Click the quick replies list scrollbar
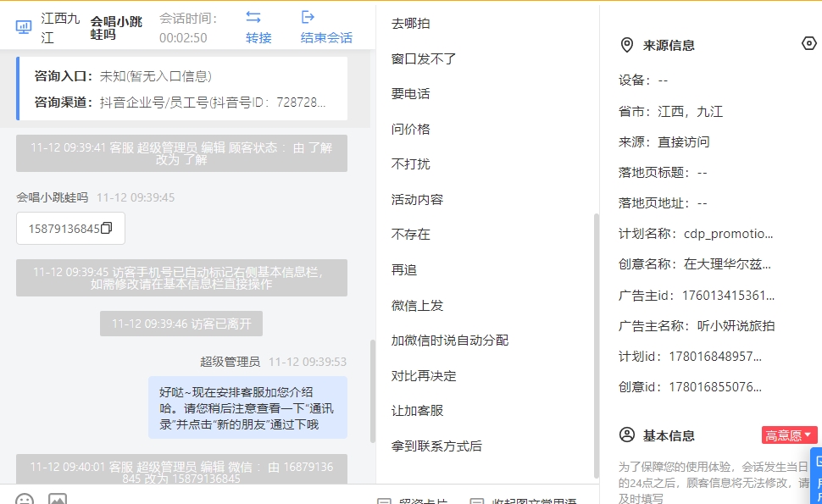Viewport: 822px width, 504px height. click(596, 346)
